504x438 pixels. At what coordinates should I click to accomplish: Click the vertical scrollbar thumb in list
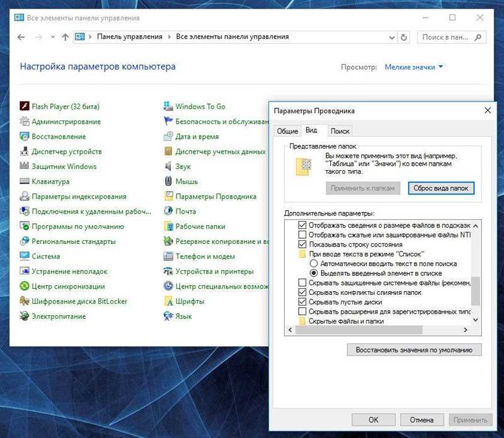tap(476, 291)
